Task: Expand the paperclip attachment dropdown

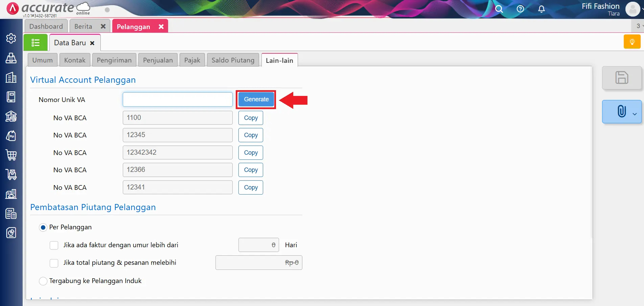Action: pos(634,114)
